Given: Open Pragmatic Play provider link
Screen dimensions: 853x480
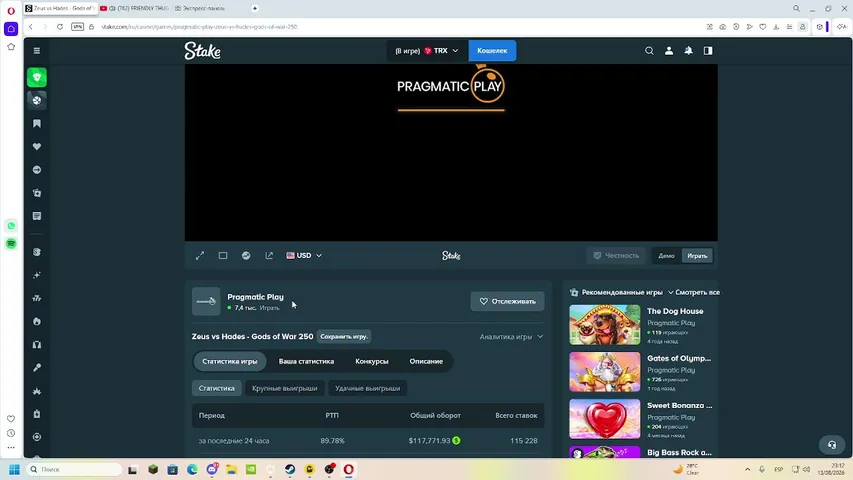Looking at the screenshot, I should pyautogui.click(x=255, y=297).
